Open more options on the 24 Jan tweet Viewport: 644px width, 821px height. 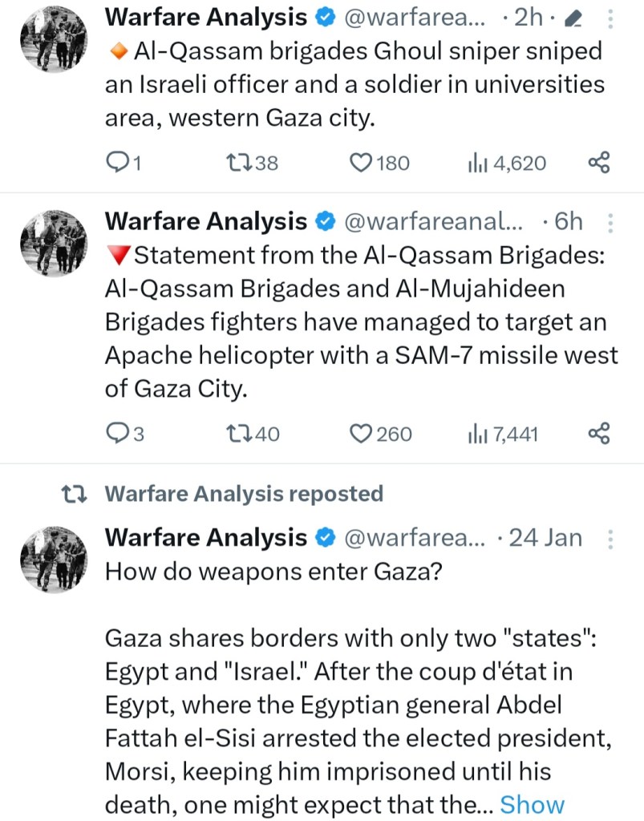click(610, 539)
